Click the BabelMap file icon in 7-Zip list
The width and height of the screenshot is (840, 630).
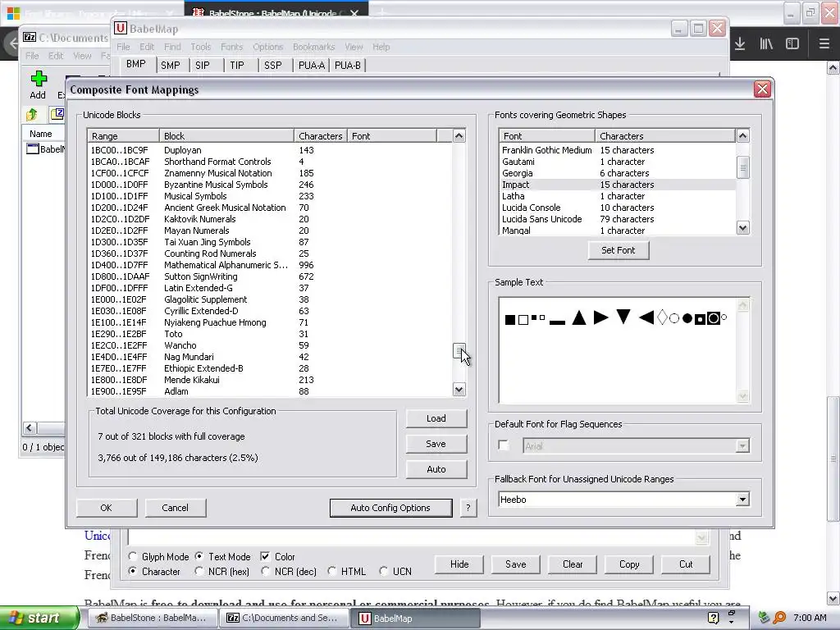pos(33,149)
